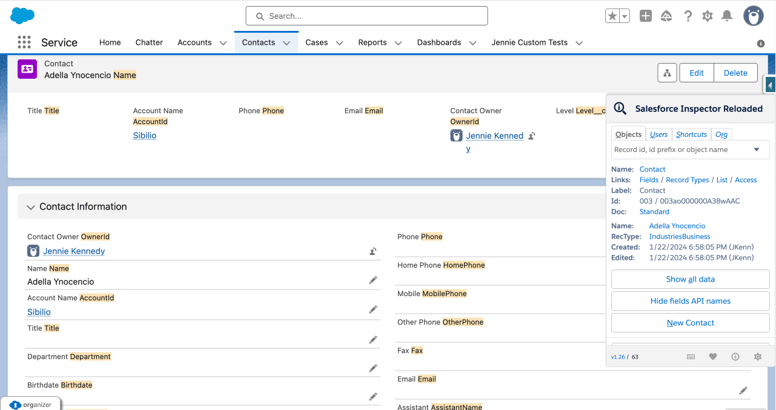Collapse the Salesforce Inspector side panel arrow
Viewport: 776px width, 410px height.
[x=769, y=85]
